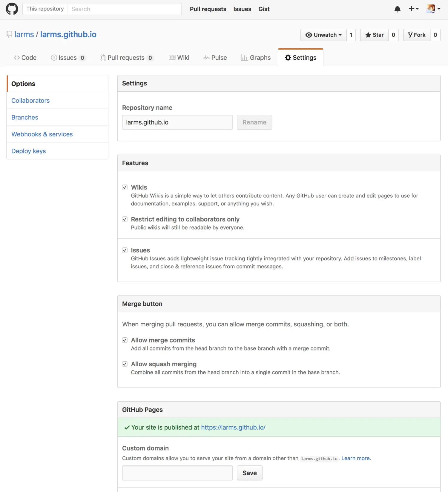Toggle Allow squash merging checkbox
The height and width of the screenshot is (492, 448).
[x=125, y=364]
